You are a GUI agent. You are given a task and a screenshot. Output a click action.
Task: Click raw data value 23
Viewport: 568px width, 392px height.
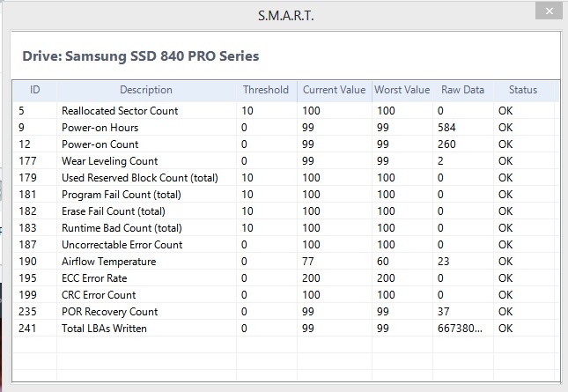(x=443, y=262)
